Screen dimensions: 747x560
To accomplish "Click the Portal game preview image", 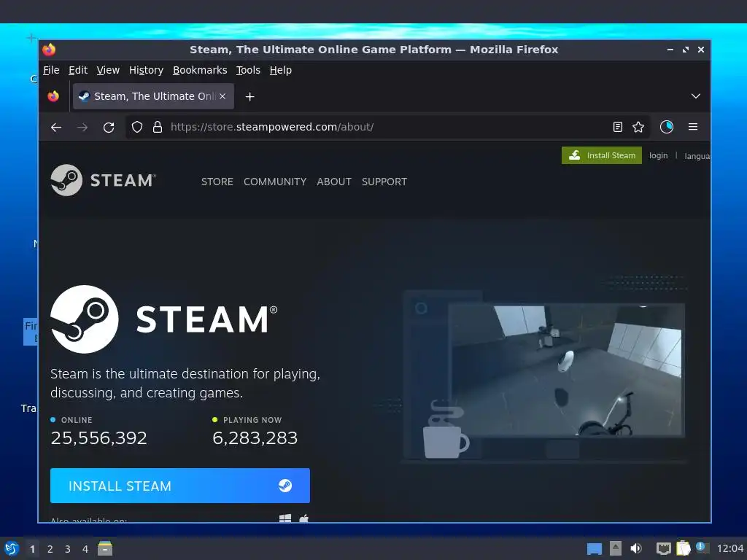I will (x=566, y=370).
